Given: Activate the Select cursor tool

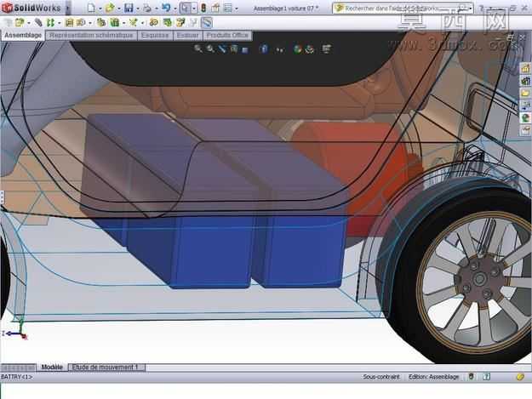Looking at the screenshot, I should (185, 8).
